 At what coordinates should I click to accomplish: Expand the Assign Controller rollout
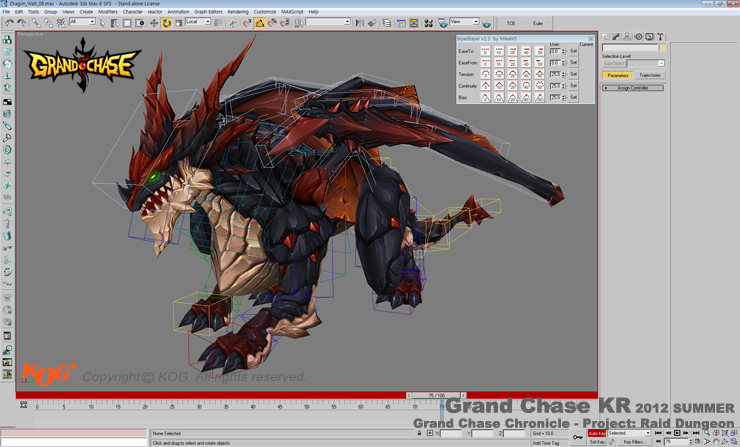(x=633, y=88)
